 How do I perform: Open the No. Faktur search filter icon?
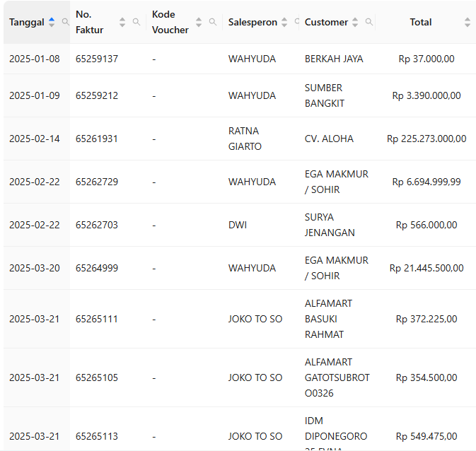pos(137,23)
